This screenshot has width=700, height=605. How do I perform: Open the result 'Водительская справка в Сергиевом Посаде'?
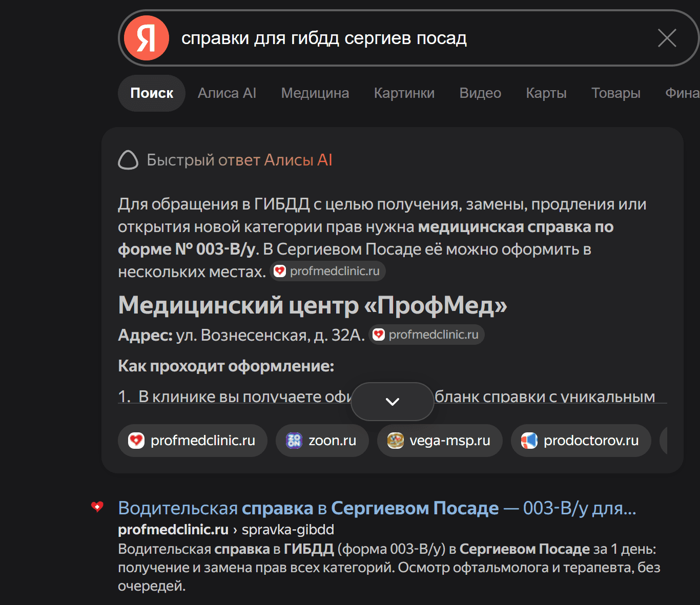[377, 508]
